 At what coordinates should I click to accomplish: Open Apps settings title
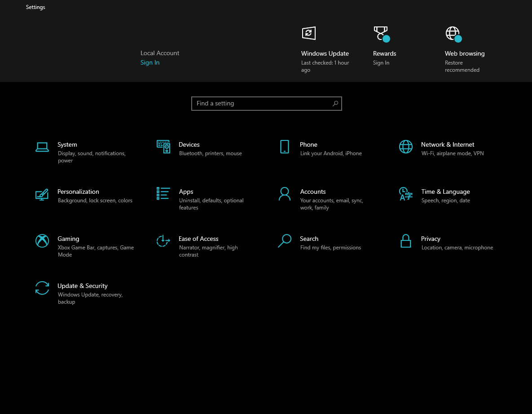(186, 192)
